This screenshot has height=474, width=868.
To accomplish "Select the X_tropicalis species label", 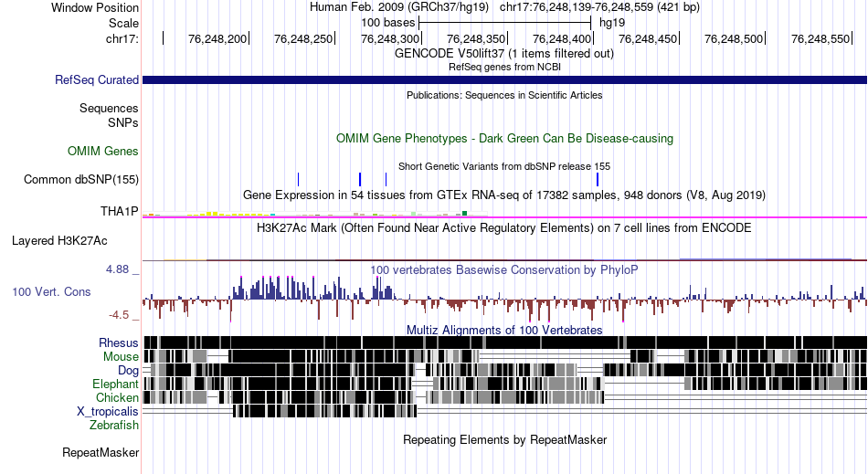I will 108,412.
